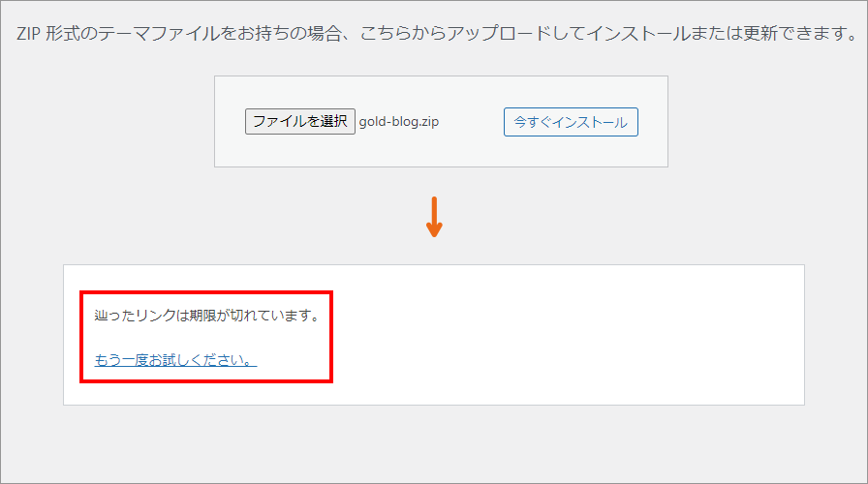The width and height of the screenshot is (868, 484).
Task: Open the もう一度お試しください retry link
Action: [175, 359]
